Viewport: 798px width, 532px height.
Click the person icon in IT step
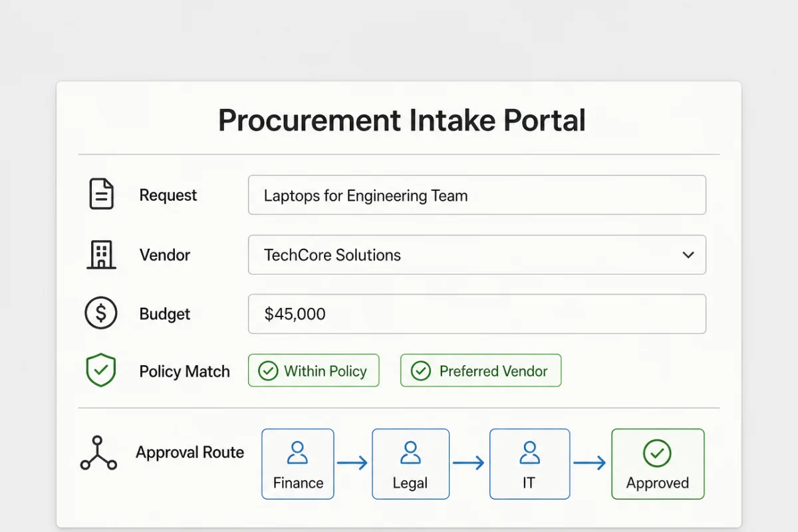click(x=529, y=454)
